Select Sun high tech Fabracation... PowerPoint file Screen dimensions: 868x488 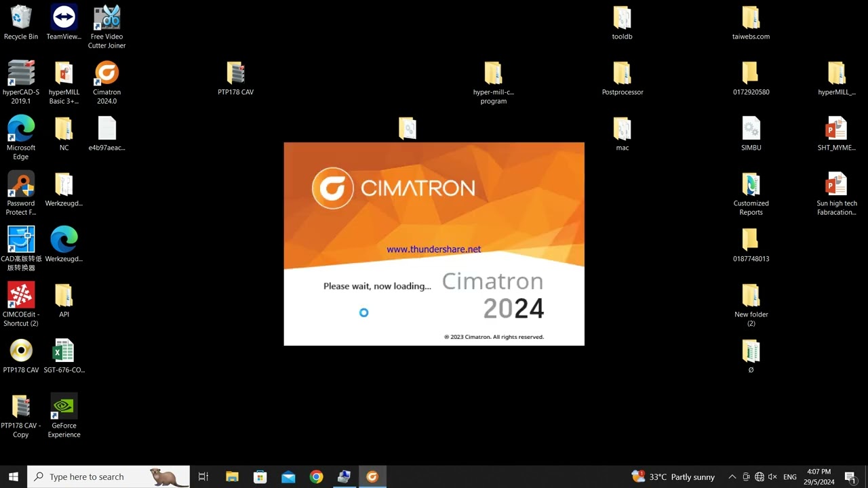(x=837, y=194)
